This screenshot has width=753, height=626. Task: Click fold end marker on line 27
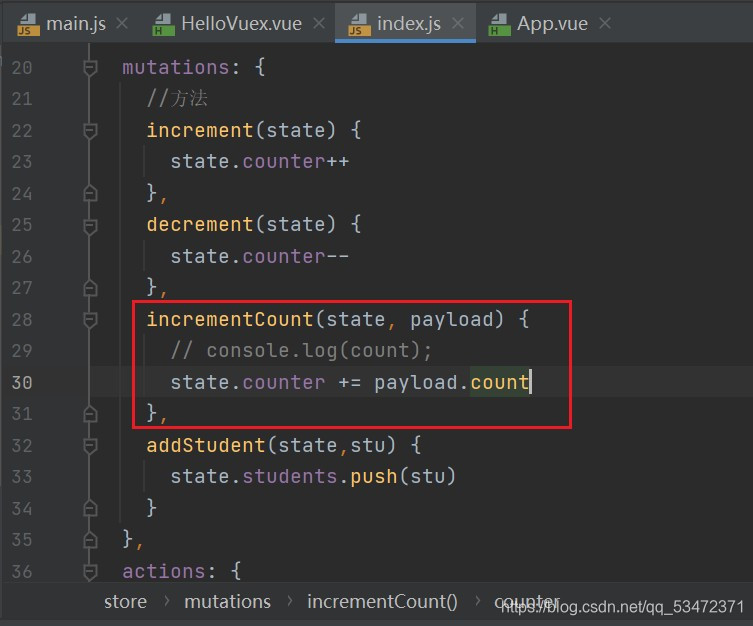point(90,288)
